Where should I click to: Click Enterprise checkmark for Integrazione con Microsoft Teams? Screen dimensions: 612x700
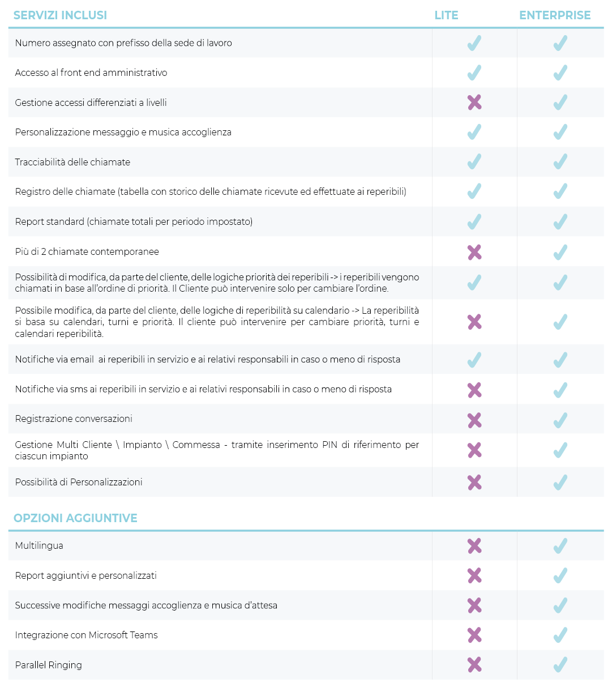[560, 635]
